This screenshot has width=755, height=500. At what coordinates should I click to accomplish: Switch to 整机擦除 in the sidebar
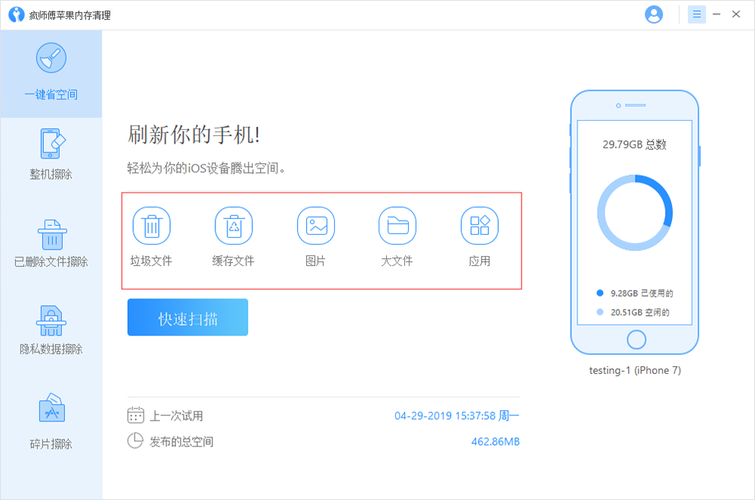51,154
